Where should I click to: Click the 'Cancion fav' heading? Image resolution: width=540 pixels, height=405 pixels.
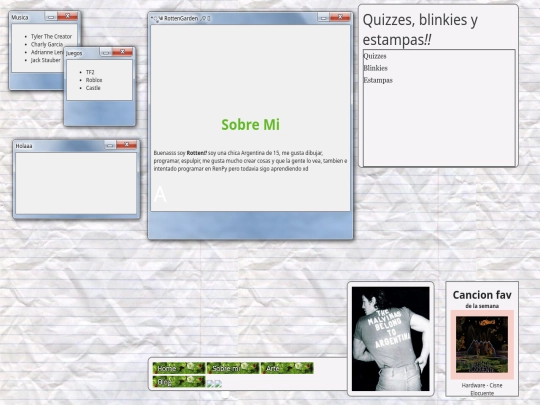(x=482, y=295)
